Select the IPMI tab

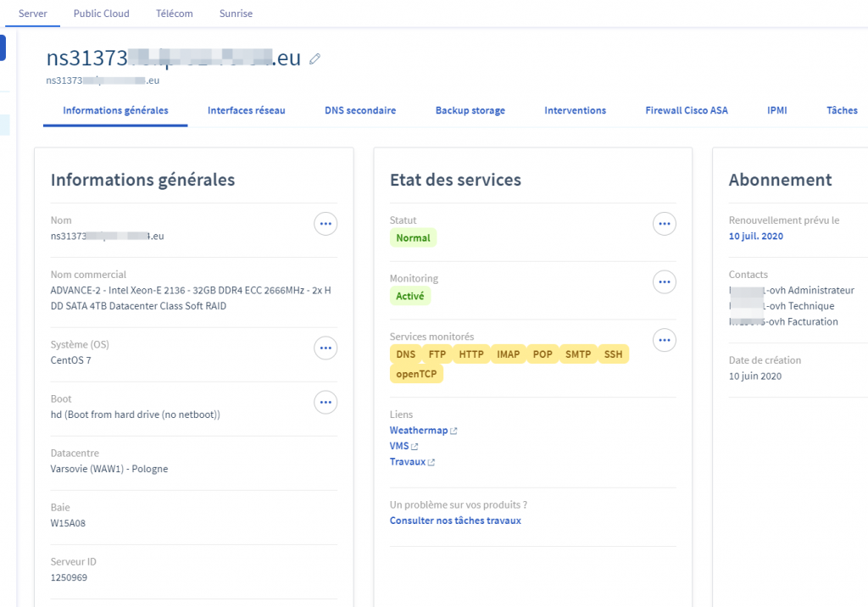pos(776,110)
